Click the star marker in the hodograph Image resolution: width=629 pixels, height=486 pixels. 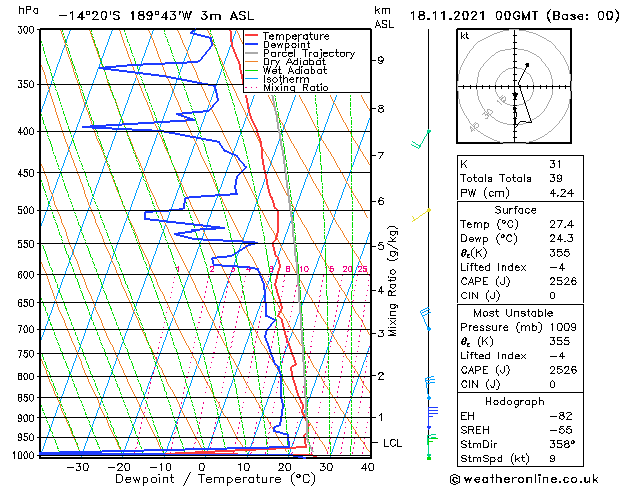[515, 95]
